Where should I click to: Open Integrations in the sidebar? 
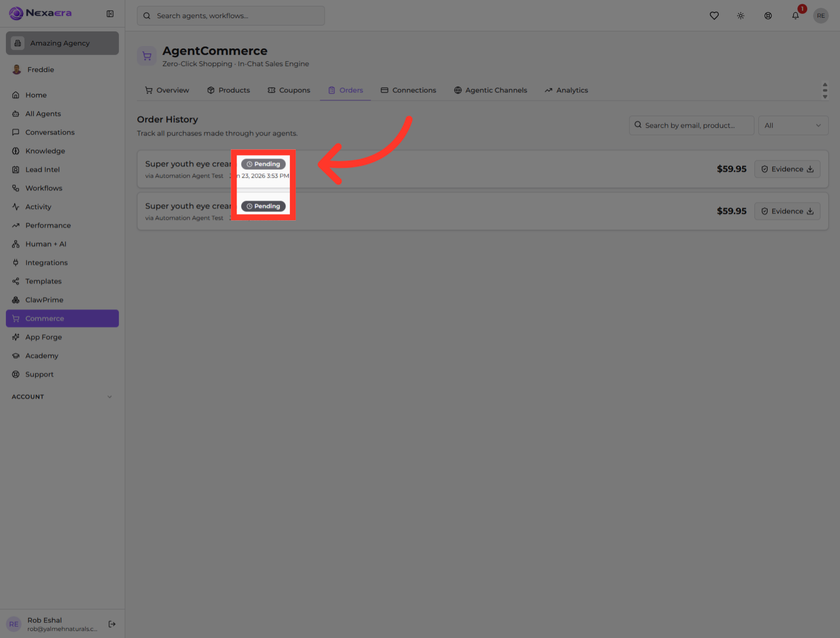point(63,262)
